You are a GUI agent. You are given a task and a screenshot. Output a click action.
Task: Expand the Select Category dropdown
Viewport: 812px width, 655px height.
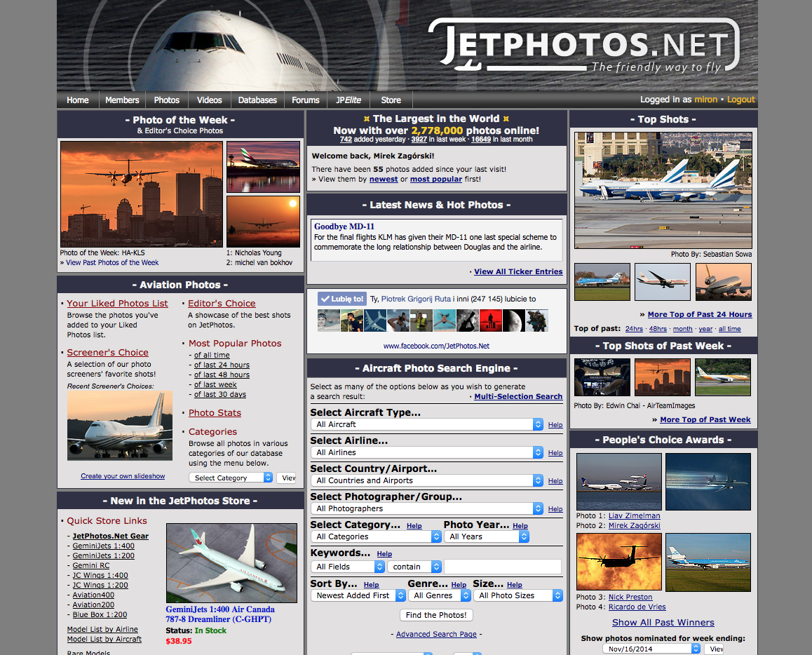[x=231, y=478]
